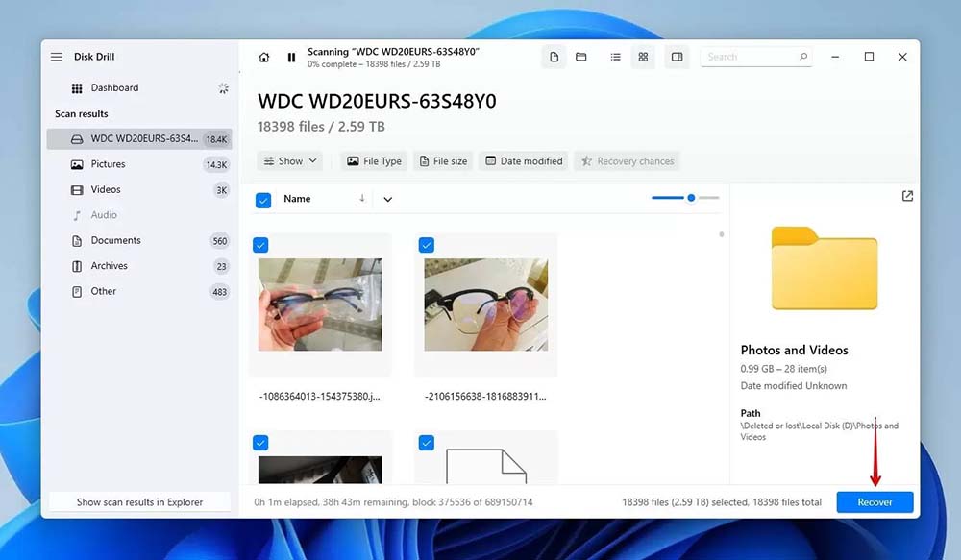Open the hamburger menu
961x560 pixels.
57,58
